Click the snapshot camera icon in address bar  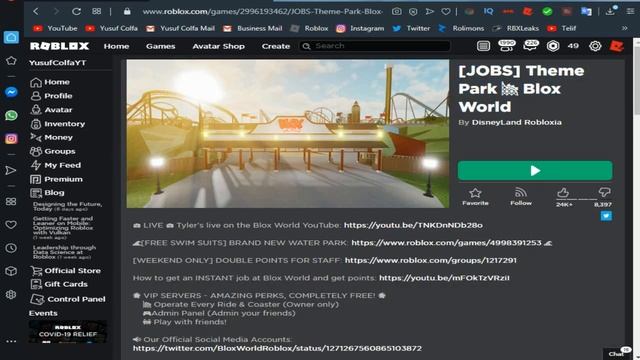tap(396, 11)
